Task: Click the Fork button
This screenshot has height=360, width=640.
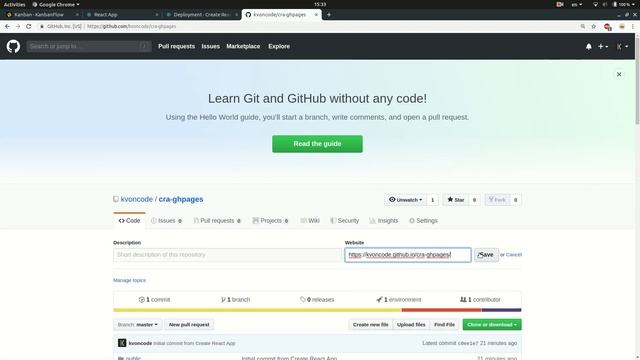Action: coord(497,200)
